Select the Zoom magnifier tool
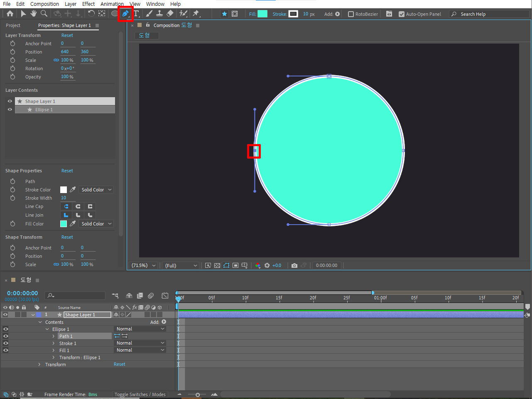 tap(44, 14)
